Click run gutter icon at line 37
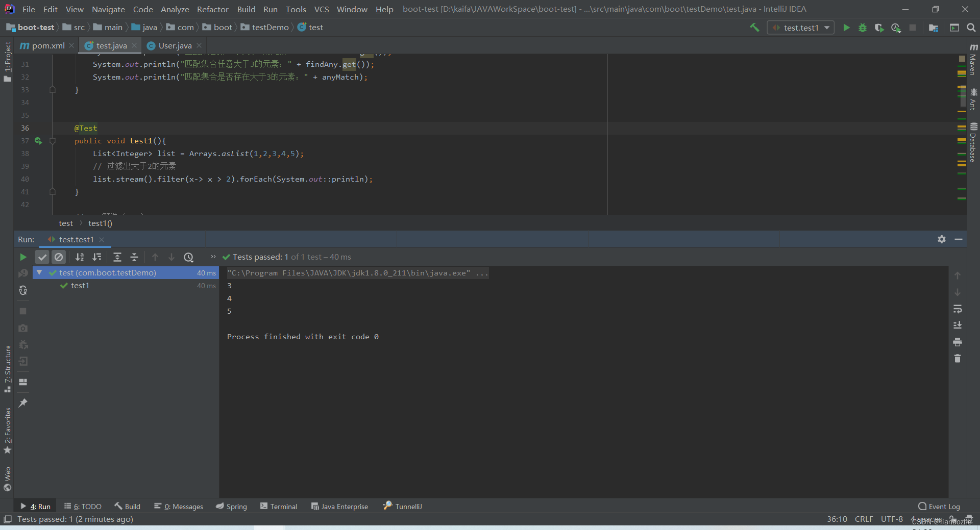This screenshot has width=980, height=530. (x=38, y=141)
